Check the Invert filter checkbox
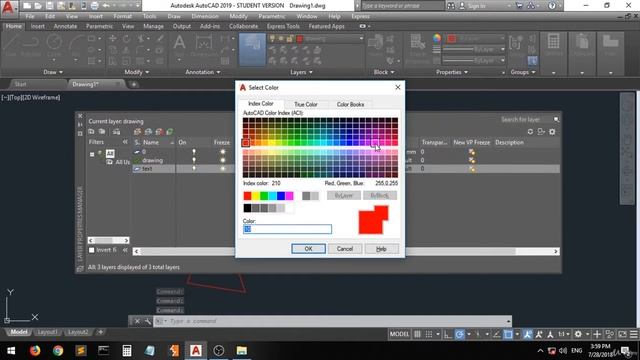This screenshot has width=640, height=360. pos(91,250)
